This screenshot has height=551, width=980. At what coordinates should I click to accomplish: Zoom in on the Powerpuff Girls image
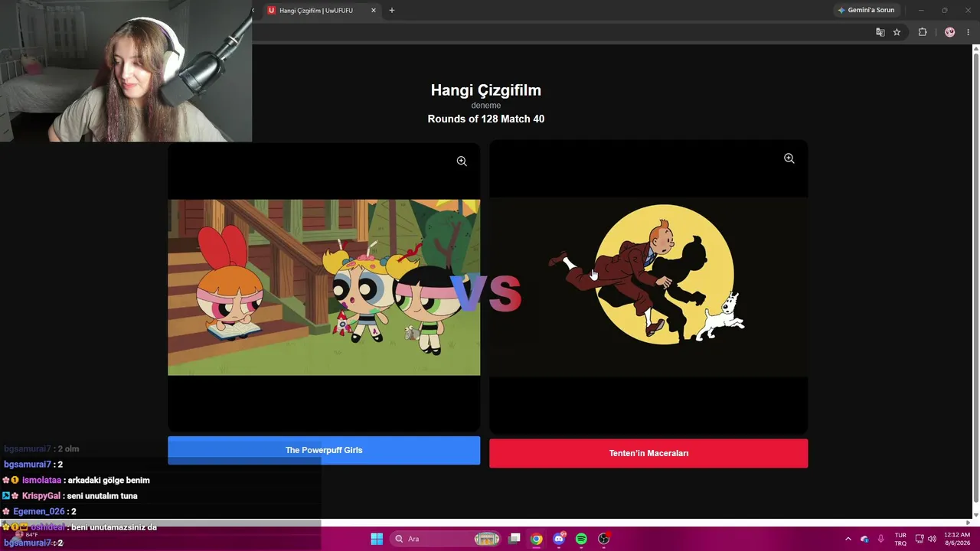(462, 161)
